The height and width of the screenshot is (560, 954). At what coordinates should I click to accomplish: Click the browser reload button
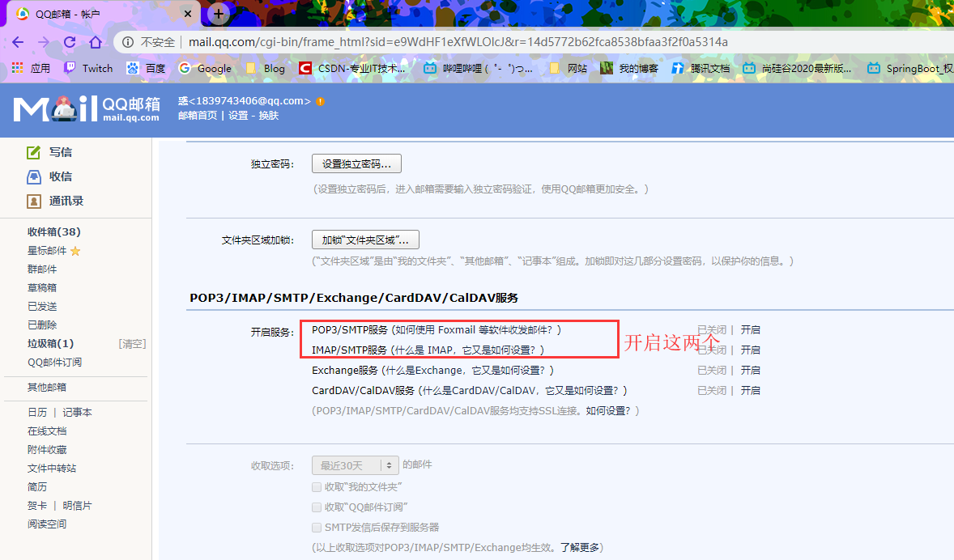(70, 42)
